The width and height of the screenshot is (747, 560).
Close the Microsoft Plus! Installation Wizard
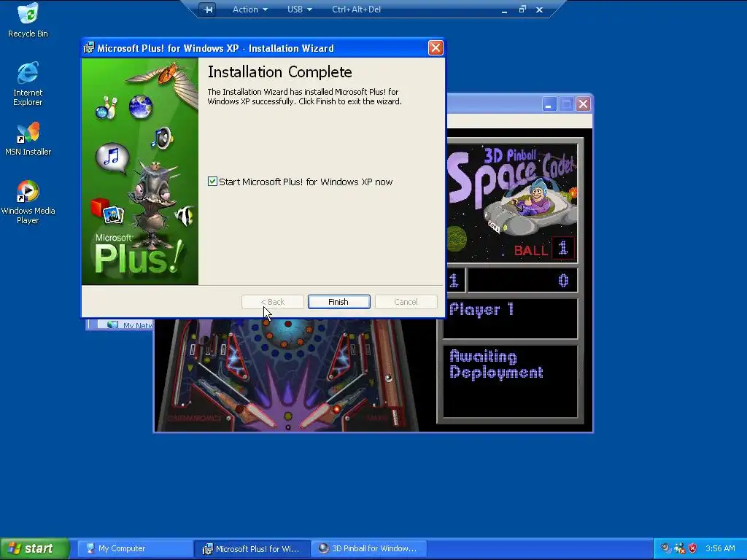click(436, 48)
